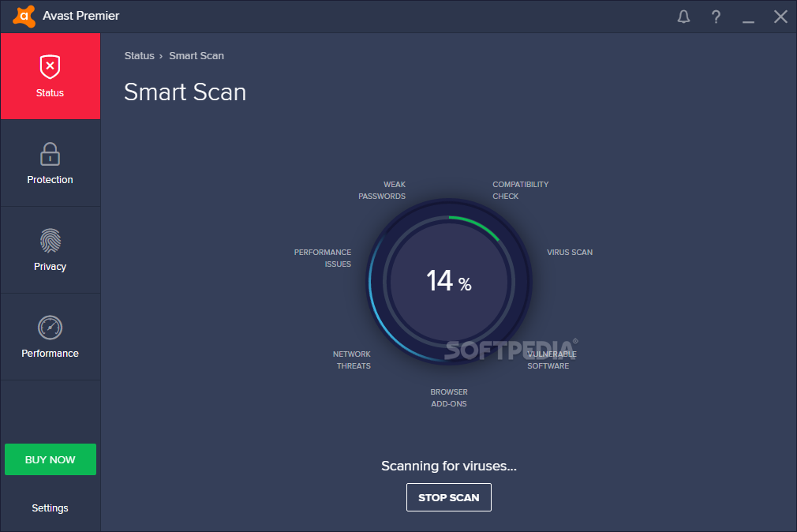Open notifications bell icon
797x532 pixels.
click(x=683, y=17)
